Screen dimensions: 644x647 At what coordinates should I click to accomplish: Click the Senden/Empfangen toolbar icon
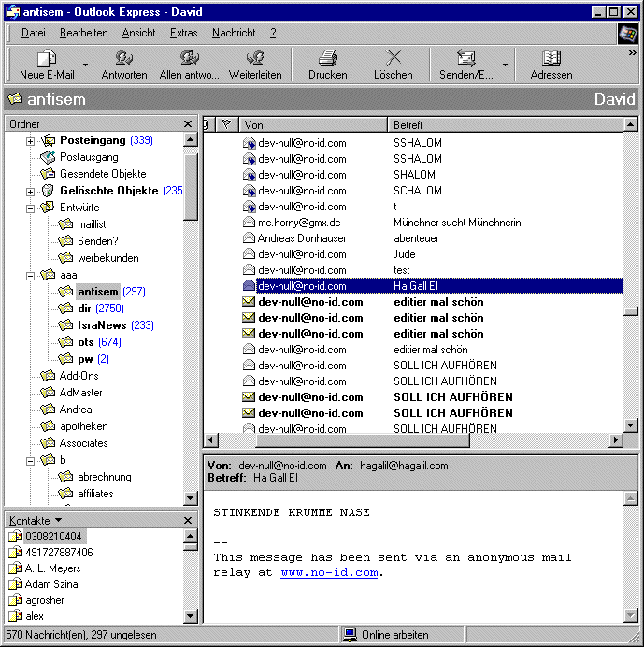465,59
